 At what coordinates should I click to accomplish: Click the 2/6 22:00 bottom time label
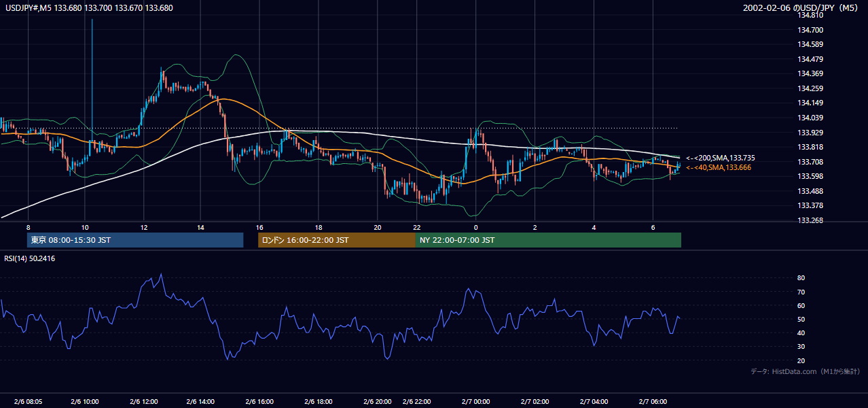(416, 402)
